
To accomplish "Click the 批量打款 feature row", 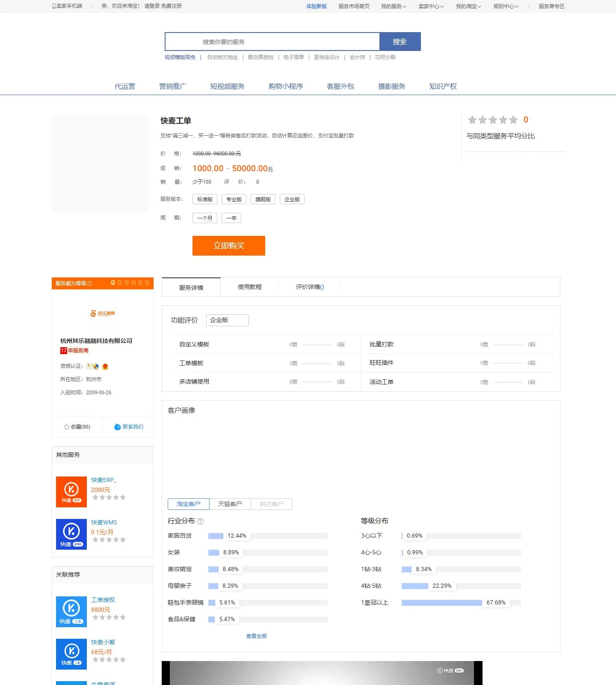I will 456,345.
